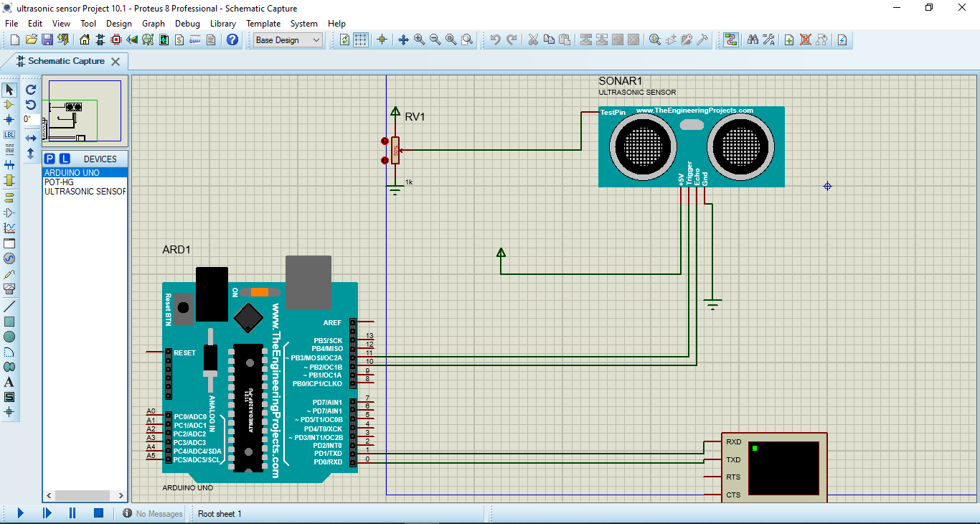This screenshot has height=524, width=980.
Task: Open the File menu
Action: pyautogui.click(x=11, y=24)
